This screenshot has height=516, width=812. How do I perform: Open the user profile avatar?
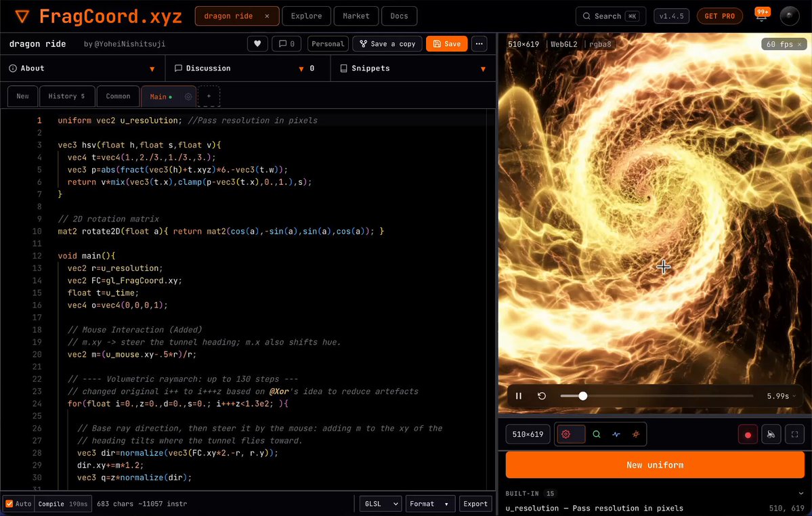pyautogui.click(x=789, y=16)
